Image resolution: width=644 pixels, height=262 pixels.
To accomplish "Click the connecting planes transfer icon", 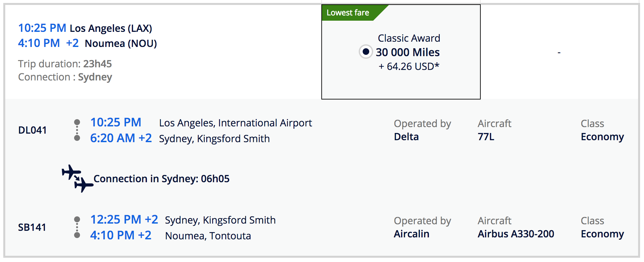I will (77, 178).
